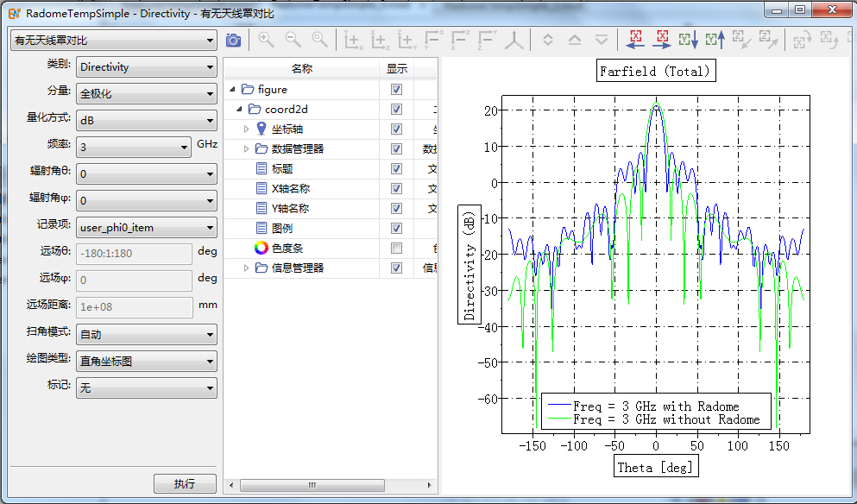
Task: Enable 色度条 display checkbox
Action: [x=397, y=249]
